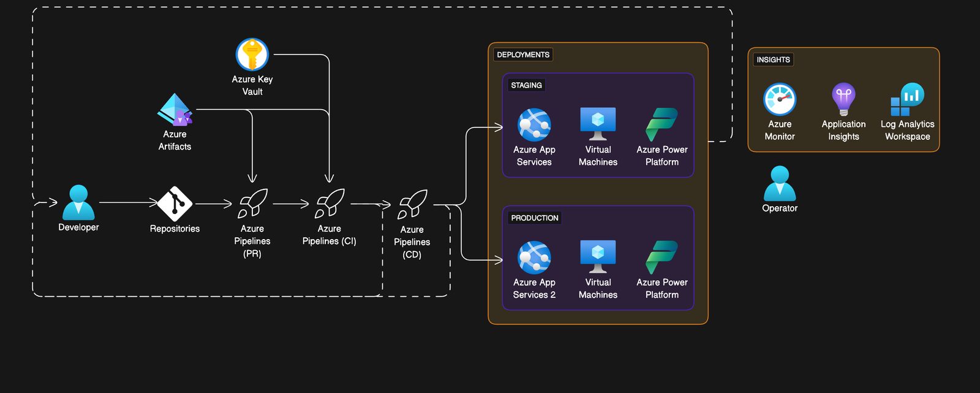
Task: Click the "Azure Key Vault" text label
Action: [252, 85]
